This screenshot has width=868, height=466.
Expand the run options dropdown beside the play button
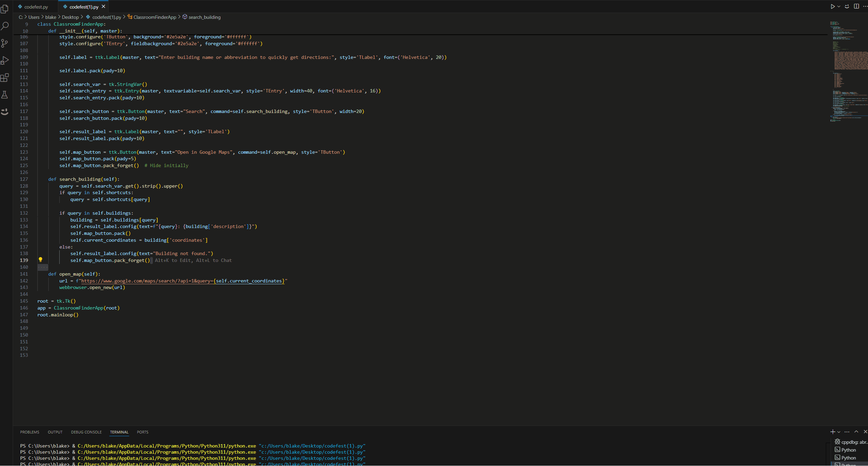point(839,7)
